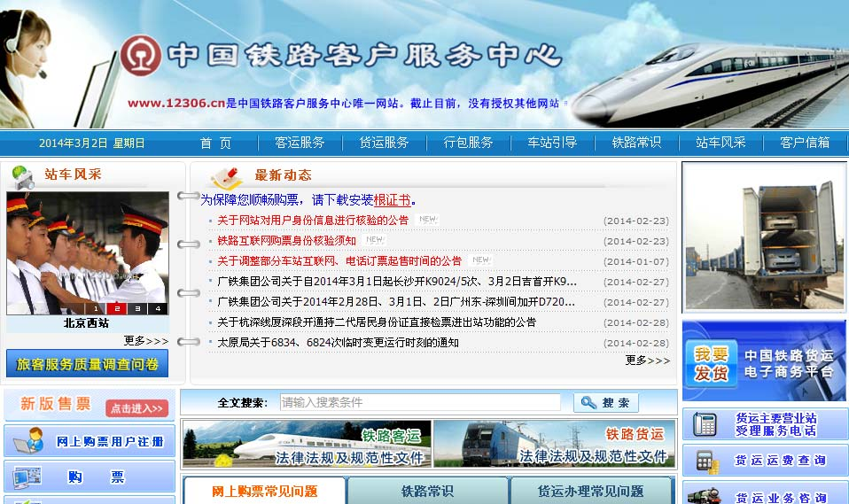Click the camera globe icon beside 站车风采
The image size is (849, 504).
tap(22, 177)
